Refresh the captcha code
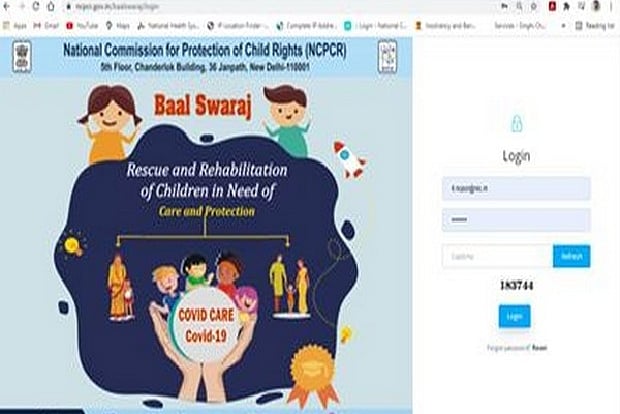Image resolution: width=620 pixels, height=414 pixels. [571, 256]
